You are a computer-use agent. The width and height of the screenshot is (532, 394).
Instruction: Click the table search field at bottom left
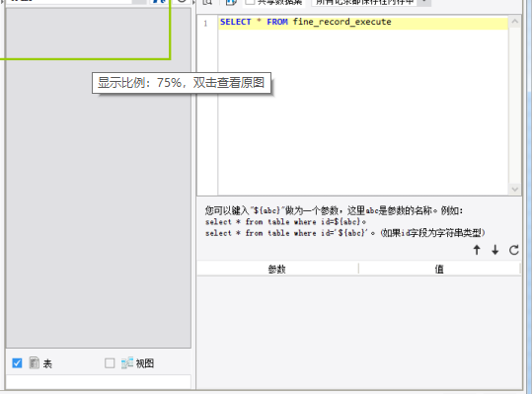click(99, 381)
